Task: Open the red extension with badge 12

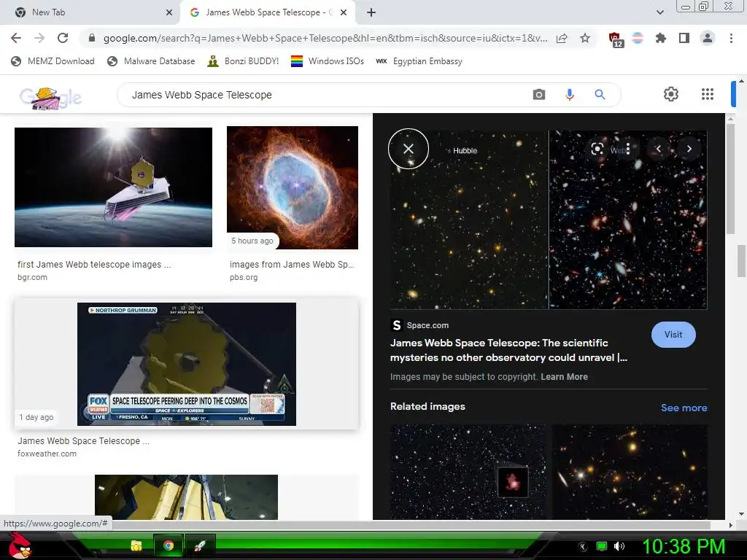Action: click(616, 39)
